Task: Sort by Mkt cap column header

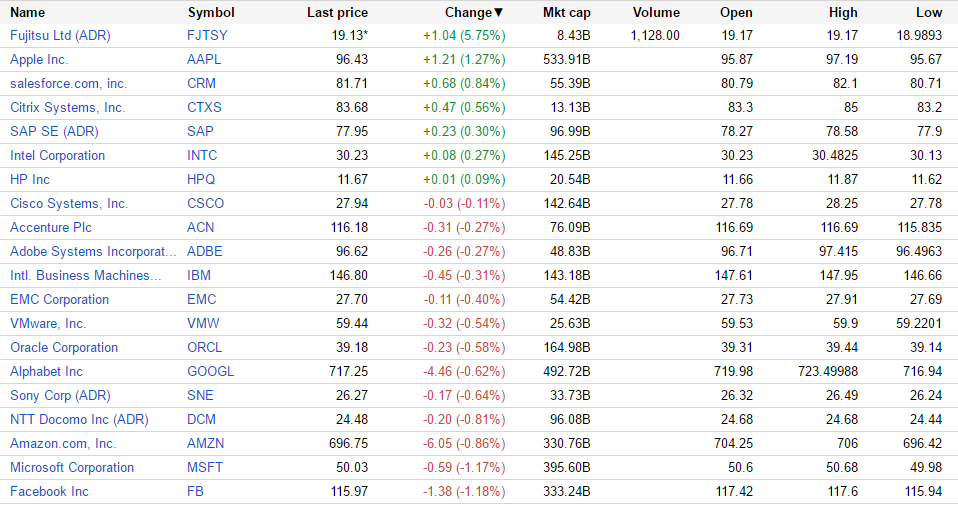Action: click(x=566, y=12)
